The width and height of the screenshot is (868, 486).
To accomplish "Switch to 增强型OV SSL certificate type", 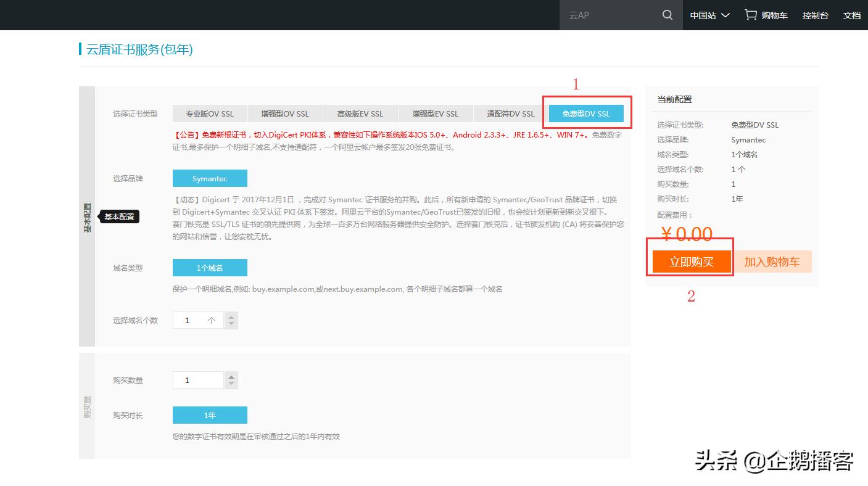I will [285, 113].
